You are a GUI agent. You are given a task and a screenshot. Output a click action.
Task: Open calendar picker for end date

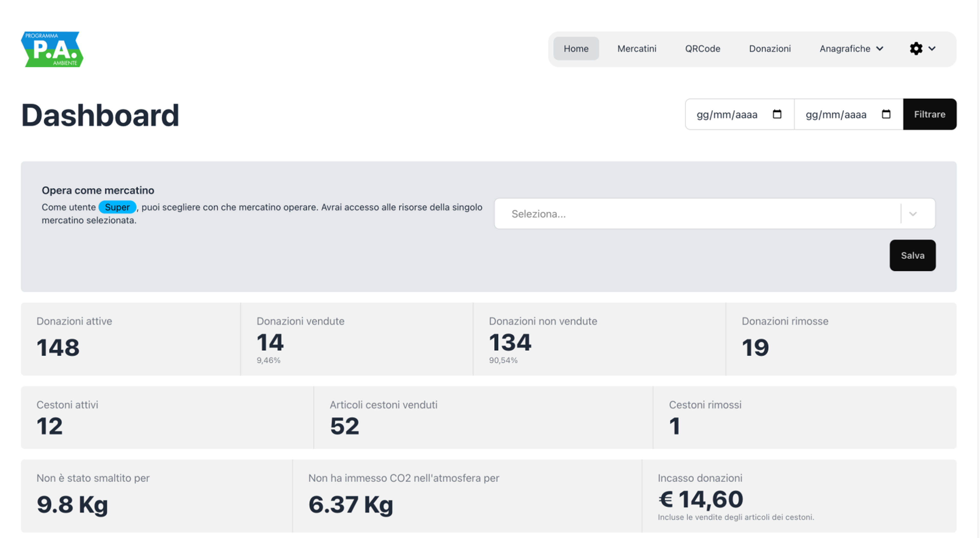pos(886,114)
